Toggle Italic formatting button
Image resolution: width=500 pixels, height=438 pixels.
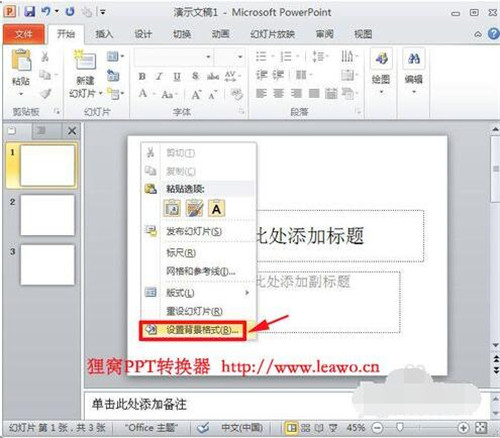159,76
